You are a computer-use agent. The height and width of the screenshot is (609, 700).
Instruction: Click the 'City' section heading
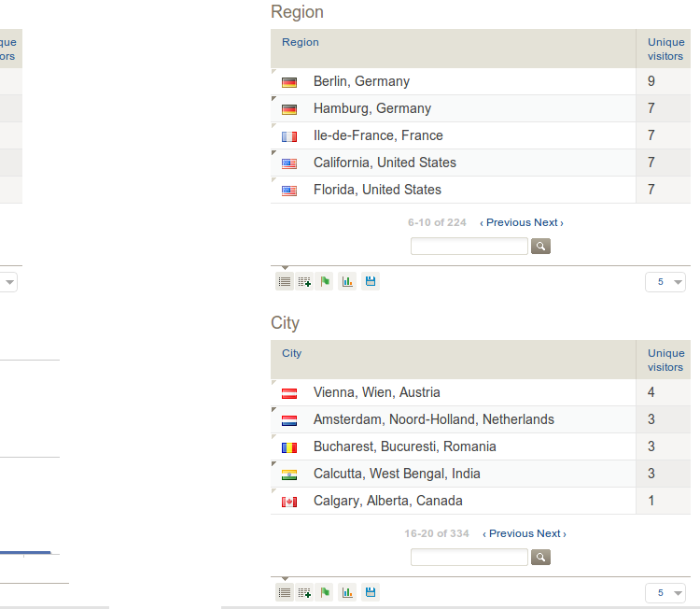(x=285, y=323)
